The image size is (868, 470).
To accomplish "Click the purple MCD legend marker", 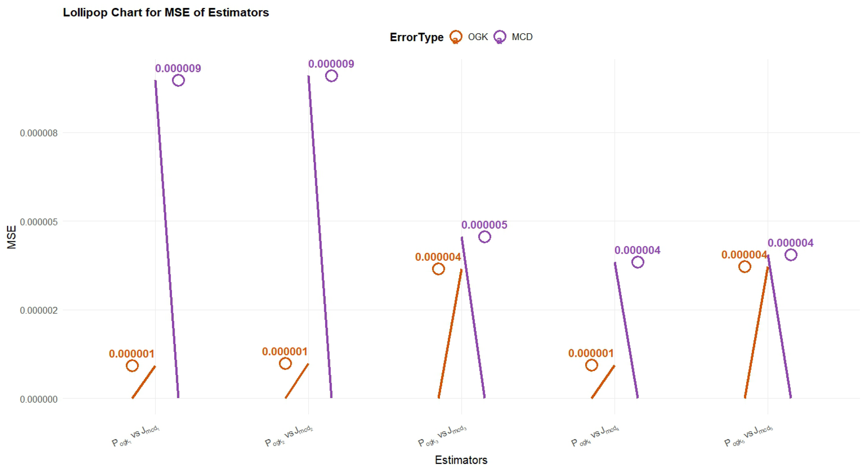I will [499, 37].
